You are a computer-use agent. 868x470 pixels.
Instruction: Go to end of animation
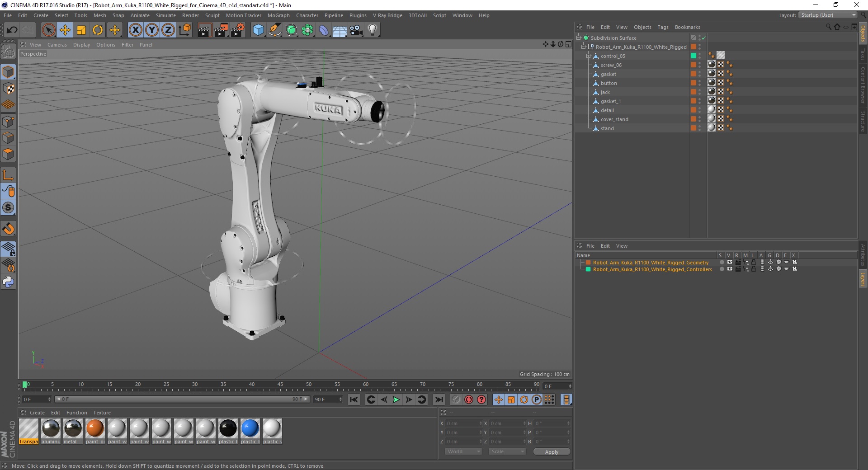pyautogui.click(x=439, y=399)
